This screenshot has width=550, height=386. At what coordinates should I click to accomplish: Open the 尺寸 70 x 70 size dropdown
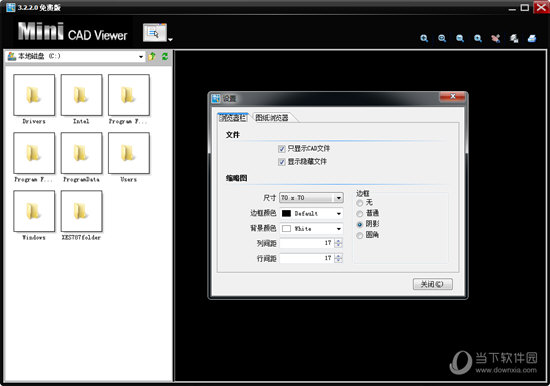[x=311, y=198]
